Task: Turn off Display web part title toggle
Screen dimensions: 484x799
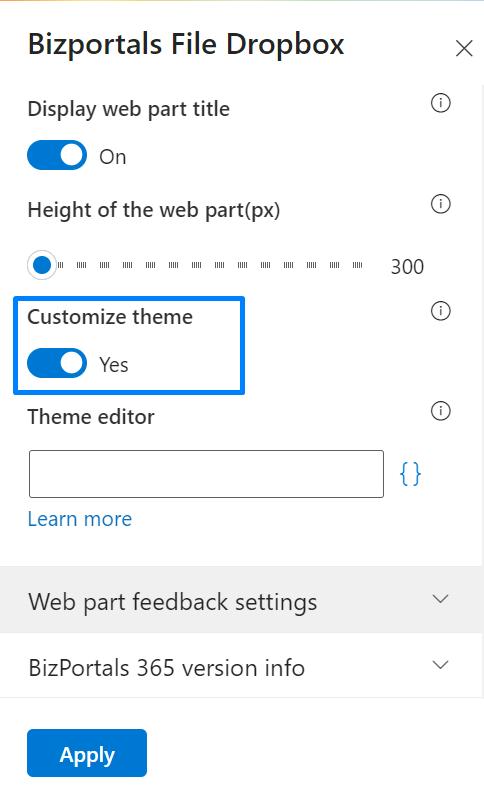Action: 57,155
